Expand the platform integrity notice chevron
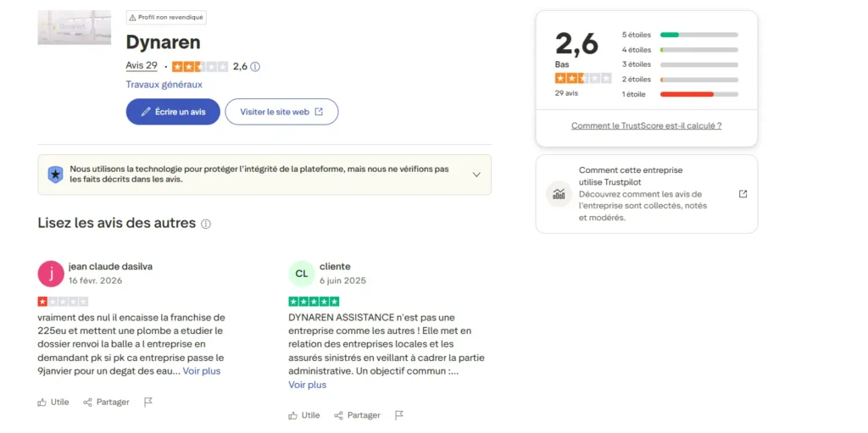The height and width of the screenshot is (433, 868). [x=476, y=175]
